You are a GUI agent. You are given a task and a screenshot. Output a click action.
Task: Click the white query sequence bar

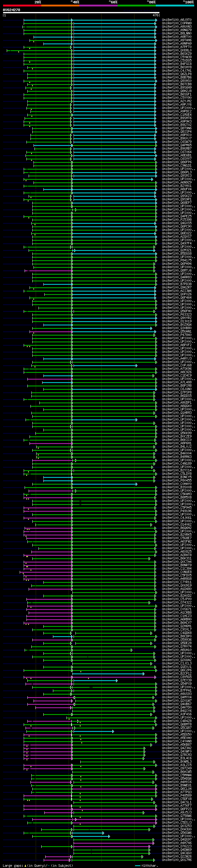pyautogui.click(x=81, y=13)
